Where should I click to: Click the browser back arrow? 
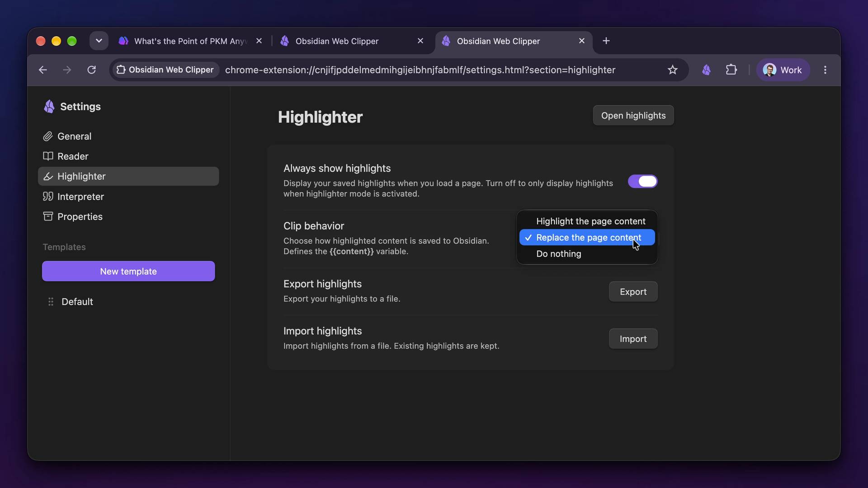pos(43,70)
